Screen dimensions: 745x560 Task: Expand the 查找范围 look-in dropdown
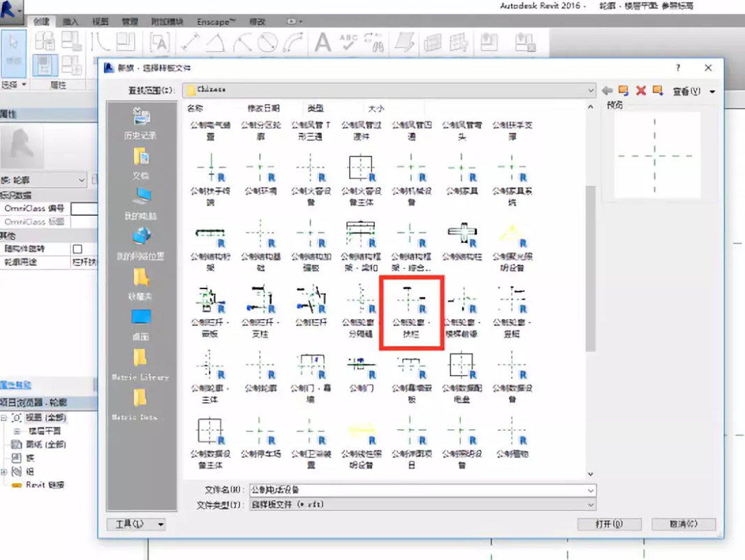click(x=590, y=89)
